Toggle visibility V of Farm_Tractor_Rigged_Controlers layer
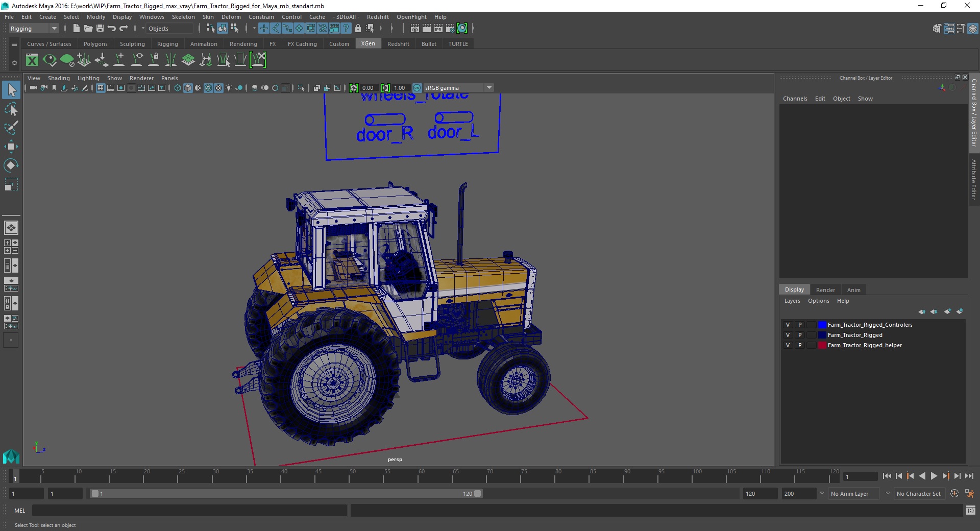The height and width of the screenshot is (531, 980). pyautogui.click(x=788, y=325)
